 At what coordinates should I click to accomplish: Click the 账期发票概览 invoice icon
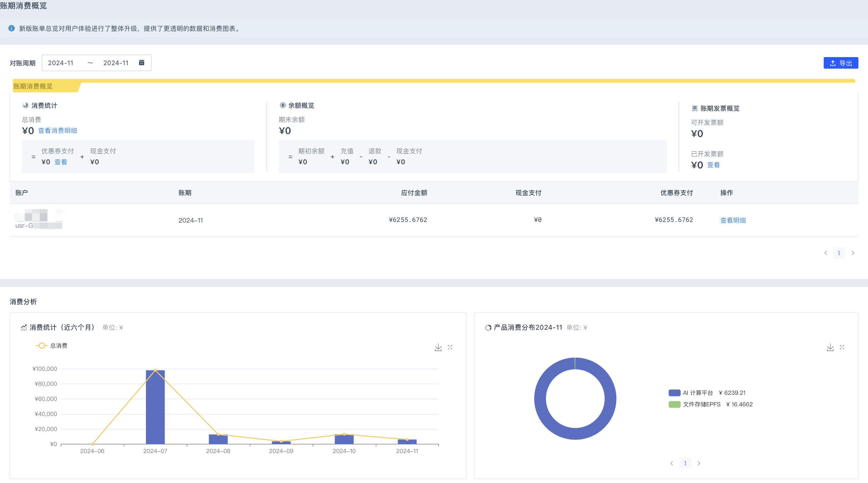click(694, 108)
